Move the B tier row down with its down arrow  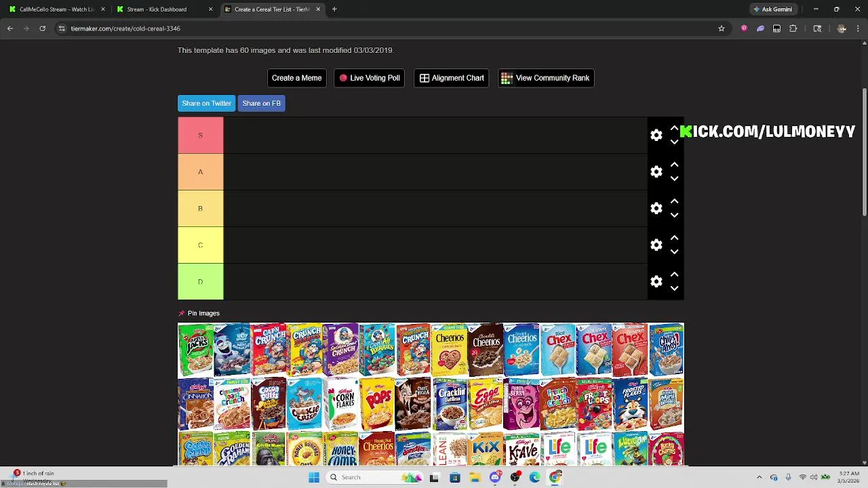[x=674, y=215]
